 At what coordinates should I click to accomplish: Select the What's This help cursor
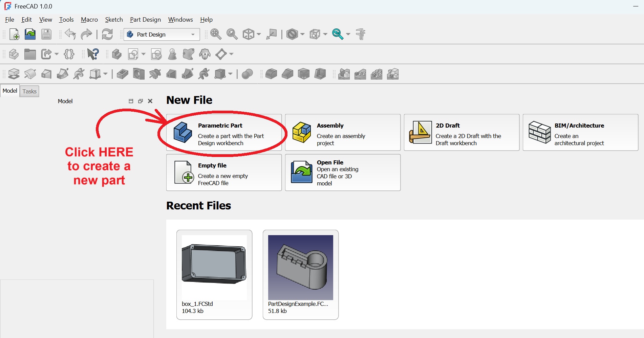tap(93, 54)
